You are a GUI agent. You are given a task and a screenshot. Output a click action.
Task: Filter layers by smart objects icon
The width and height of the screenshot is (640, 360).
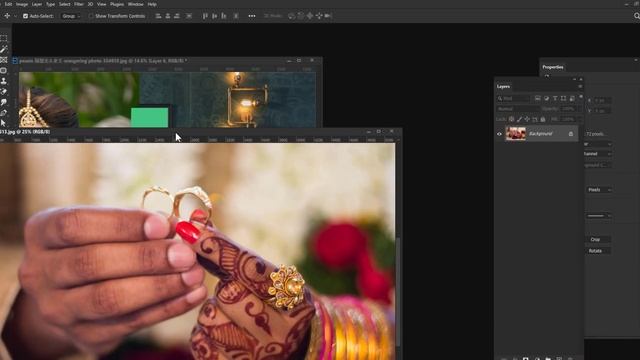click(572, 98)
